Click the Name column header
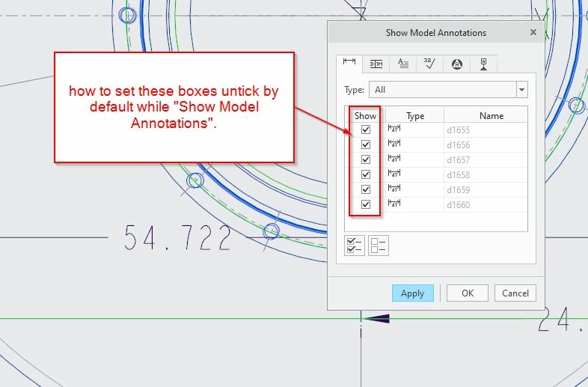 (491, 116)
